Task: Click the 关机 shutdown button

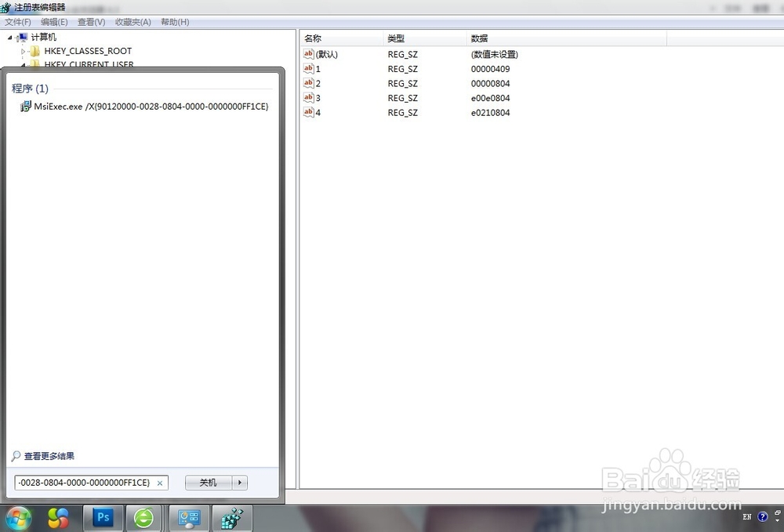Action: pyautogui.click(x=209, y=483)
